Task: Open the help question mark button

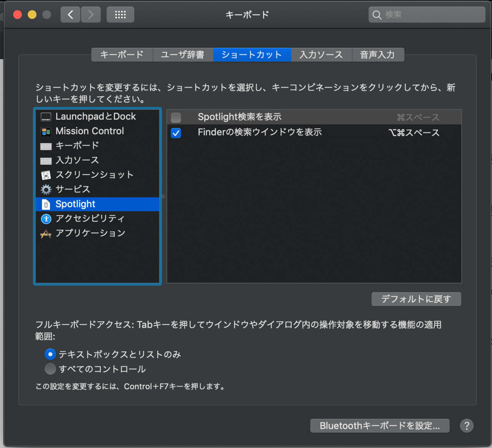Action: (467, 426)
